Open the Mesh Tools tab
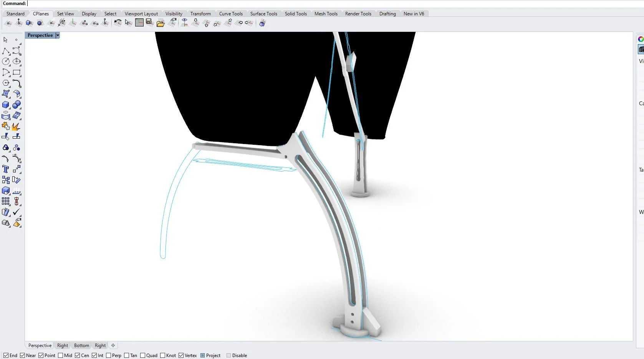The image size is (644, 359). [326, 14]
